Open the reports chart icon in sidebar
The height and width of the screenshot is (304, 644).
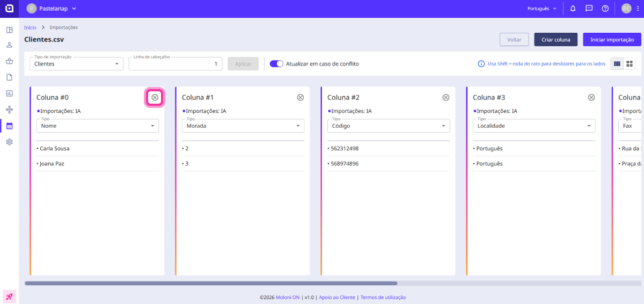point(9,93)
